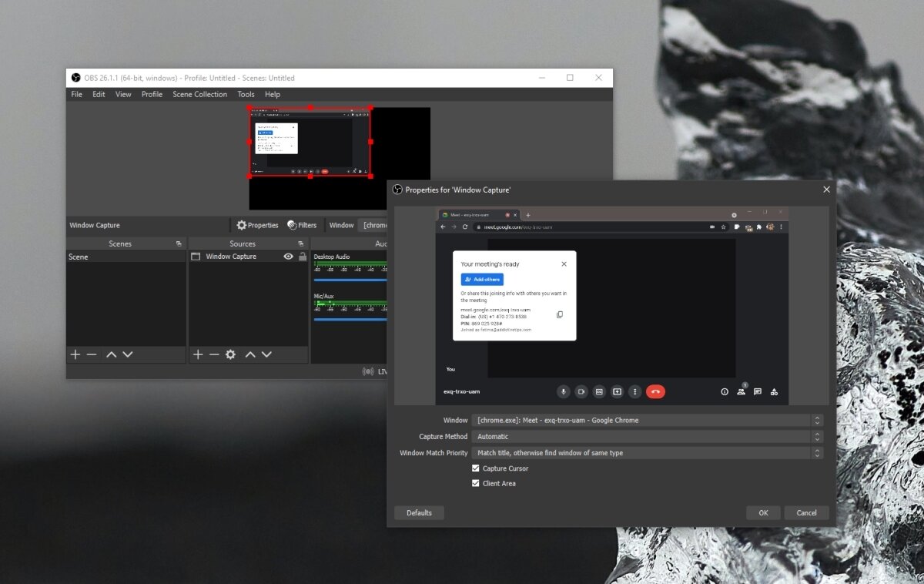
Task: Click the OK button in the Properties dialog
Action: click(x=763, y=513)
